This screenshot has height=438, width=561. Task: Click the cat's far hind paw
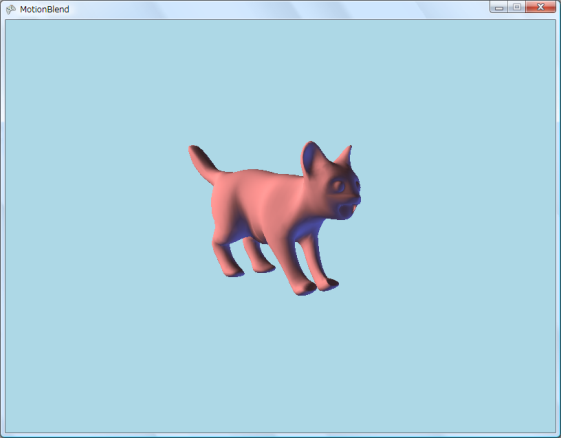(x=264, y=268)
